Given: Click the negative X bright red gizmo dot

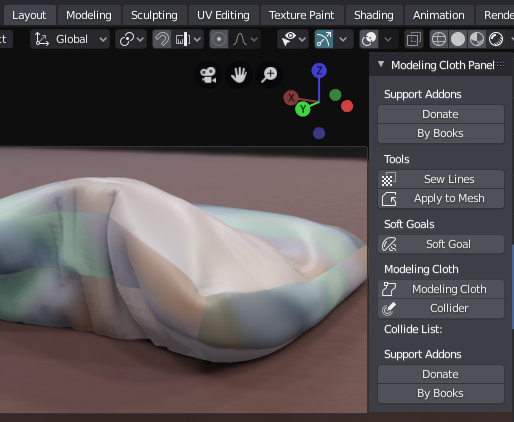Looking at the screenshot, I should point(347,106).
